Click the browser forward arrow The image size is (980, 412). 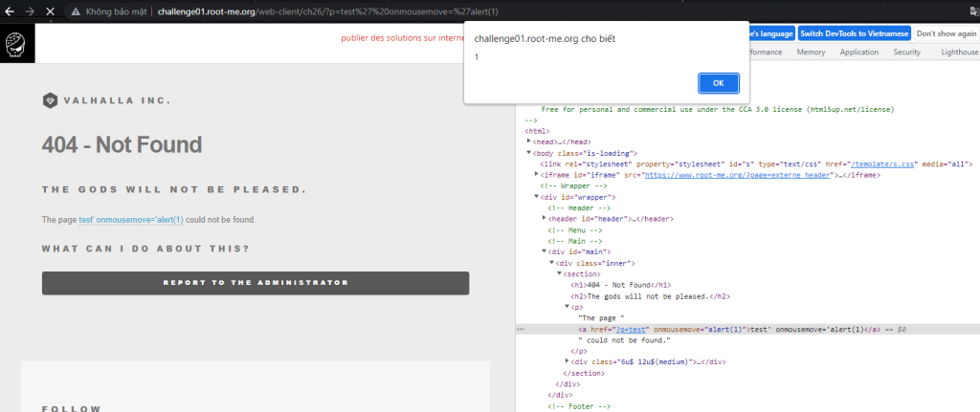29,10
